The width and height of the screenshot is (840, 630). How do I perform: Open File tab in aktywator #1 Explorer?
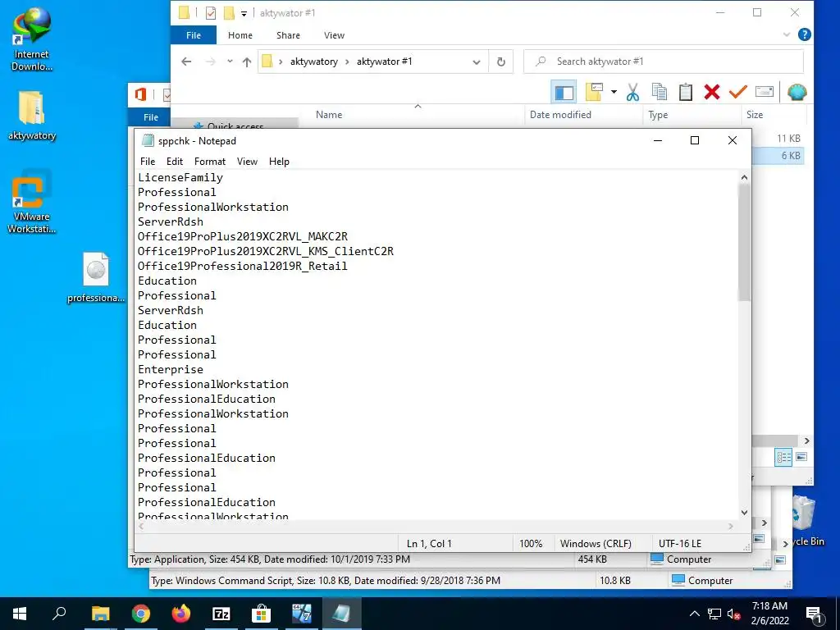tap(194, 35)
